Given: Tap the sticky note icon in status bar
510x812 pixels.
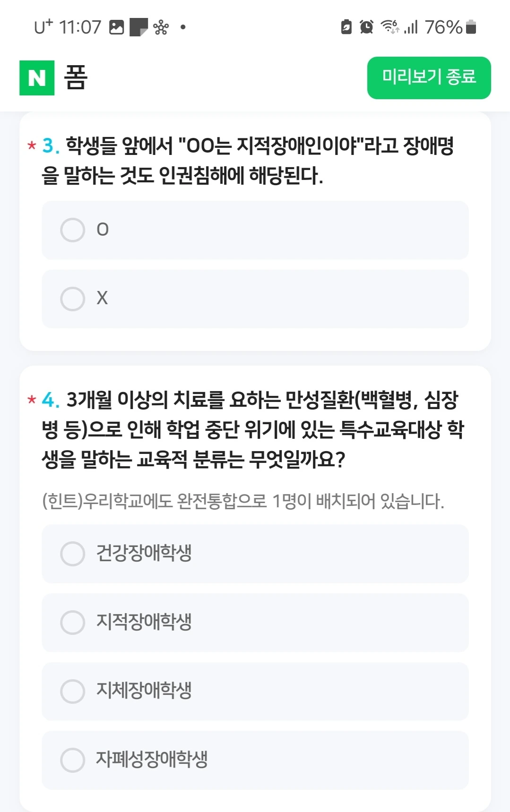Looking at the screenshot, I should click(x=138, y=27).
